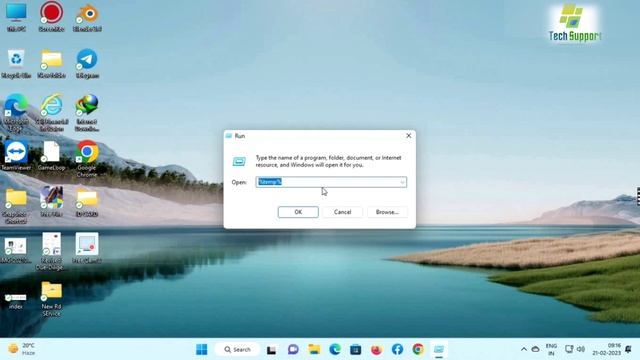
Task: Select the Internet Explorer desktop icon
Action: tap(51, 113)
